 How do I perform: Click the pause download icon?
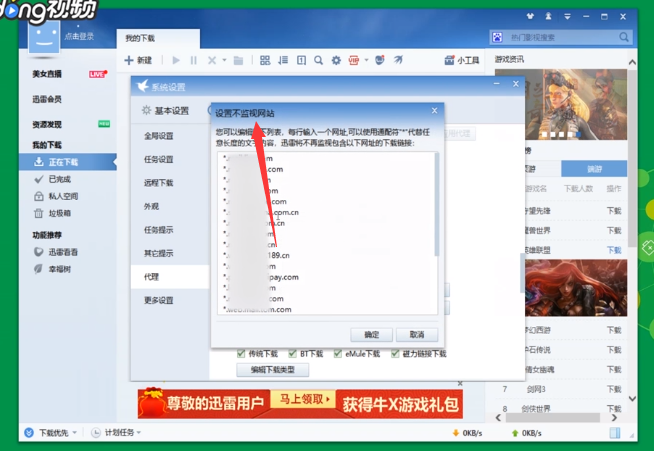194,60
